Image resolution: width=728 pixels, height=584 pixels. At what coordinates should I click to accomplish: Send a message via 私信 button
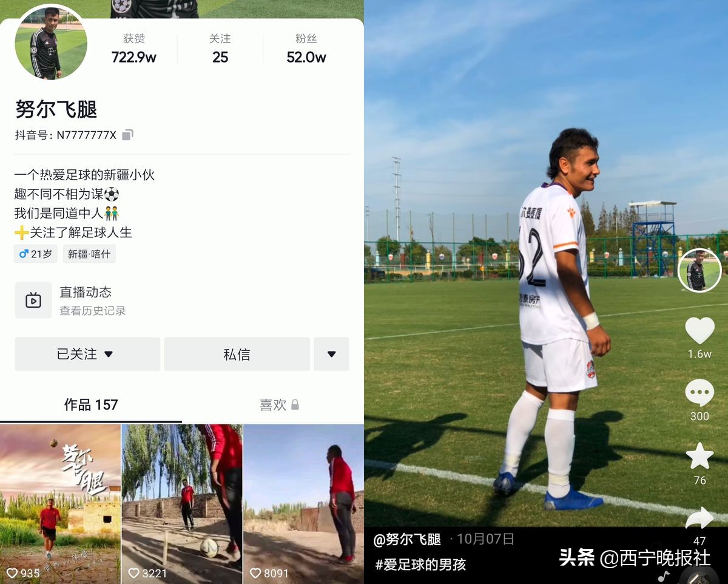click(237, 354)
